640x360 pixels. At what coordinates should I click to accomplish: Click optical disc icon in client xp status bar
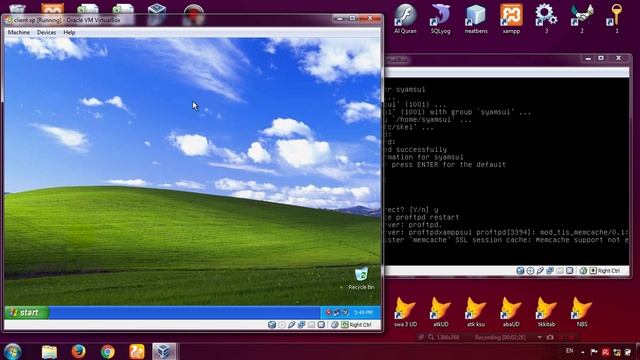(x=282, y=325)
